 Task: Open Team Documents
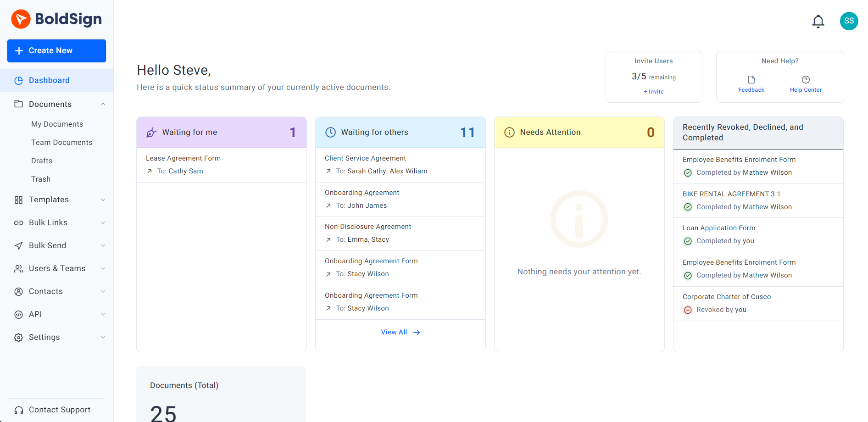tap(62, 142)
